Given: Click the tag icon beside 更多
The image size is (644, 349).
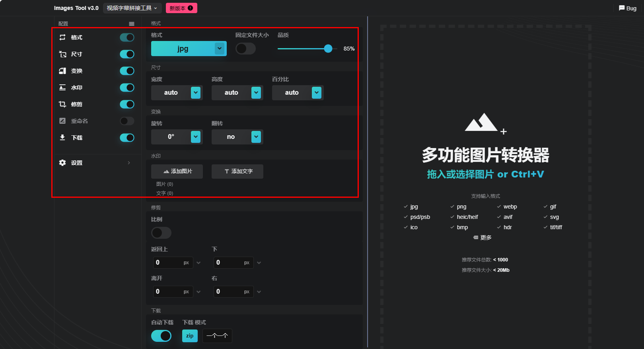Looking at the screenshot, I should tap(476, 238).
